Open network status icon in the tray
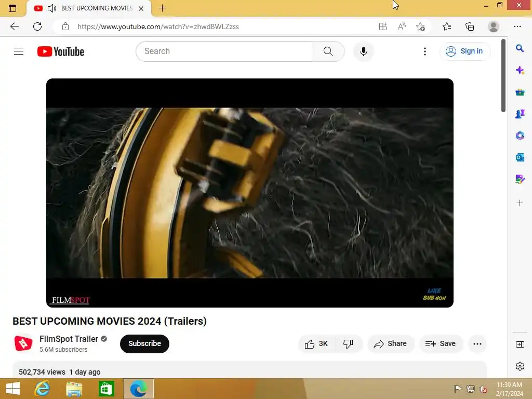The height and width of the screenshot is (399, 532). coord(471,389)
